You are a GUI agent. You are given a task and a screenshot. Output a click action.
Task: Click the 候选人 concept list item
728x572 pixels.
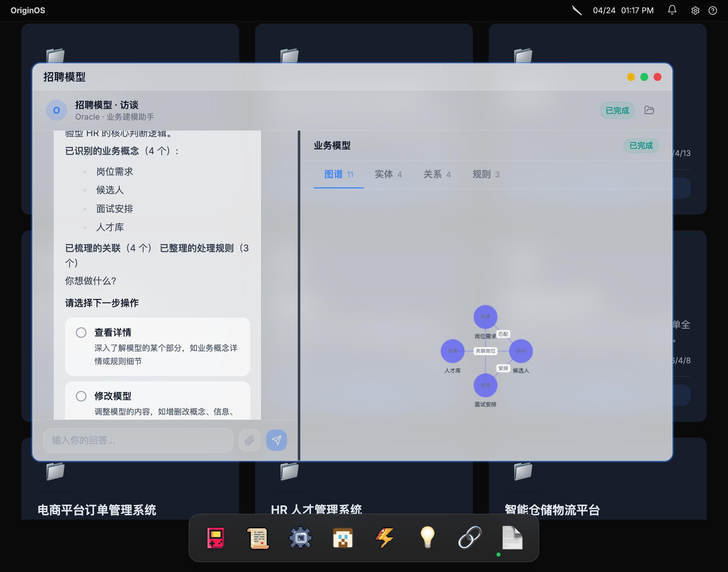pos(110,190)
